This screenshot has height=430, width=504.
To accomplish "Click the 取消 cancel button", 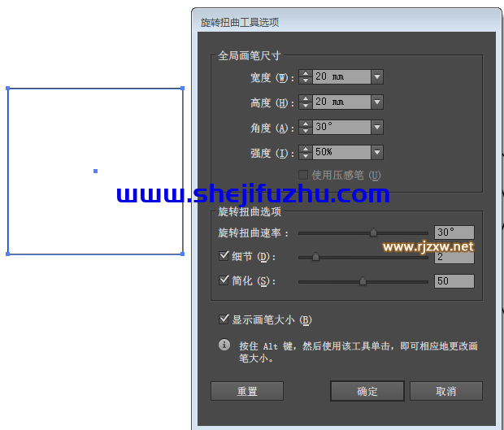I will pos(445,391).
